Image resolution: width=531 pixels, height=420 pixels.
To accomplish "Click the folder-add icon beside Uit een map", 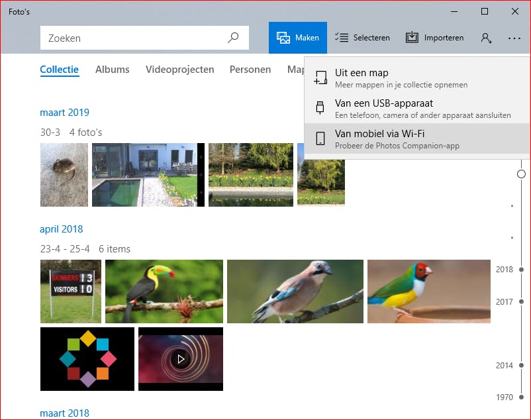I will (x=320, y=78).
